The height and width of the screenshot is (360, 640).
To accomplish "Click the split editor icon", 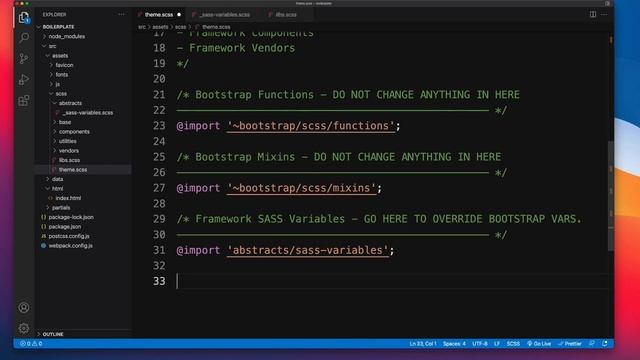I will [x=593, y=14].
